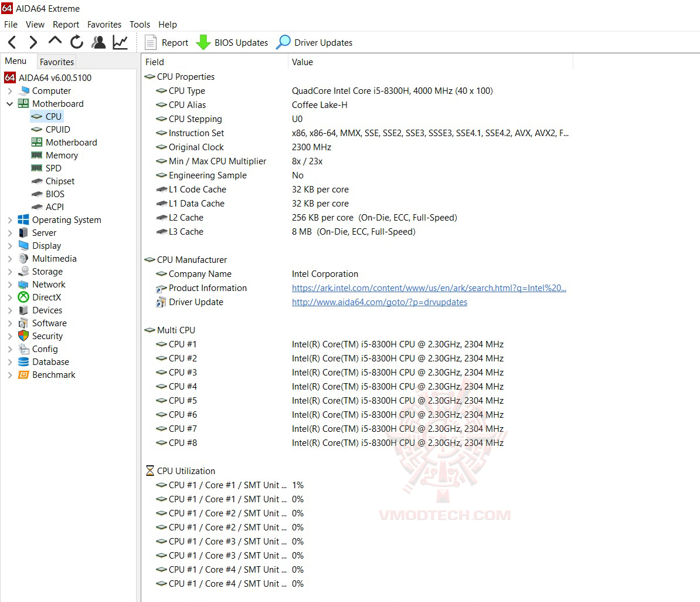This screenshot has height=602, width=700.
Task: Select the Instruction Set row
Action: (x=357, y=133)
